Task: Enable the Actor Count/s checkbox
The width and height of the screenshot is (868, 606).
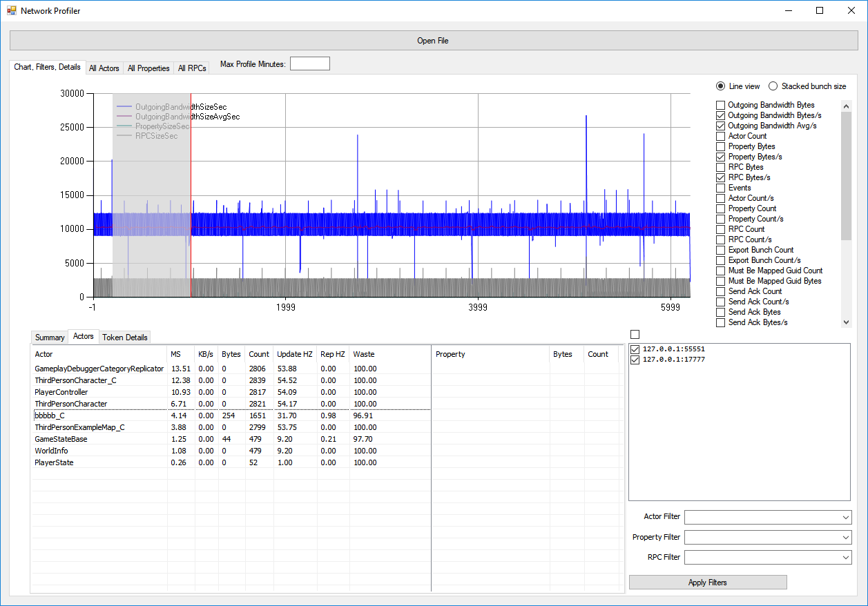Action: point(721,198)
